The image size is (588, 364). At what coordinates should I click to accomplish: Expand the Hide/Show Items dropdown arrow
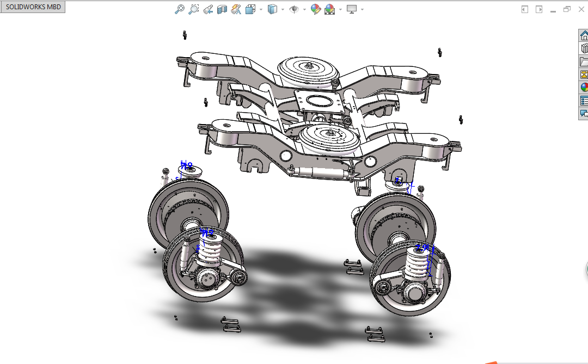tap(304, 9)
